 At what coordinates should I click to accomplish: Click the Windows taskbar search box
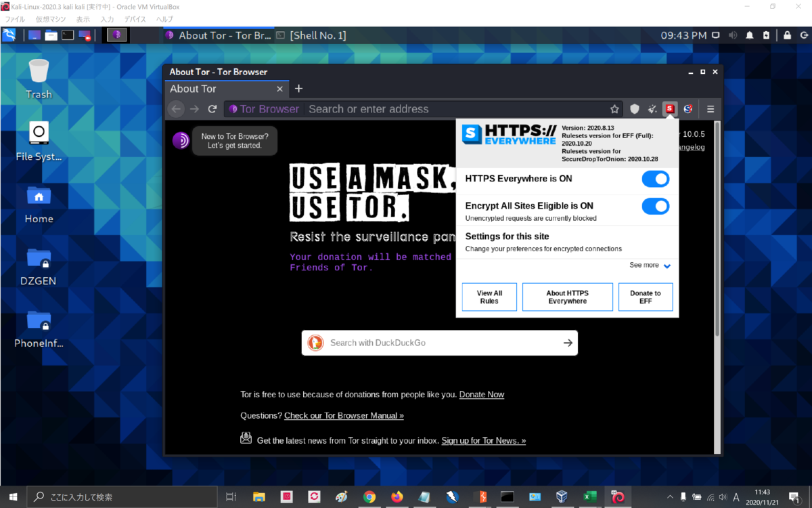[x=122, y=496]
